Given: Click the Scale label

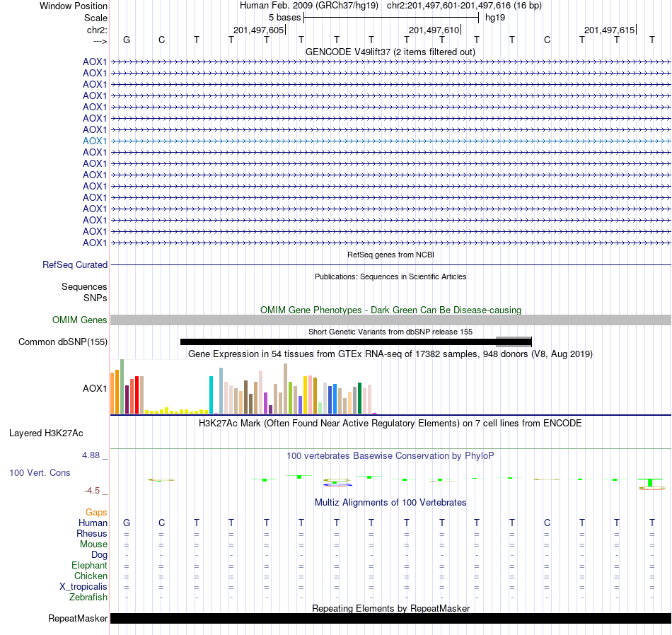Looking at the screenshot, I should [x=95, y=18].
